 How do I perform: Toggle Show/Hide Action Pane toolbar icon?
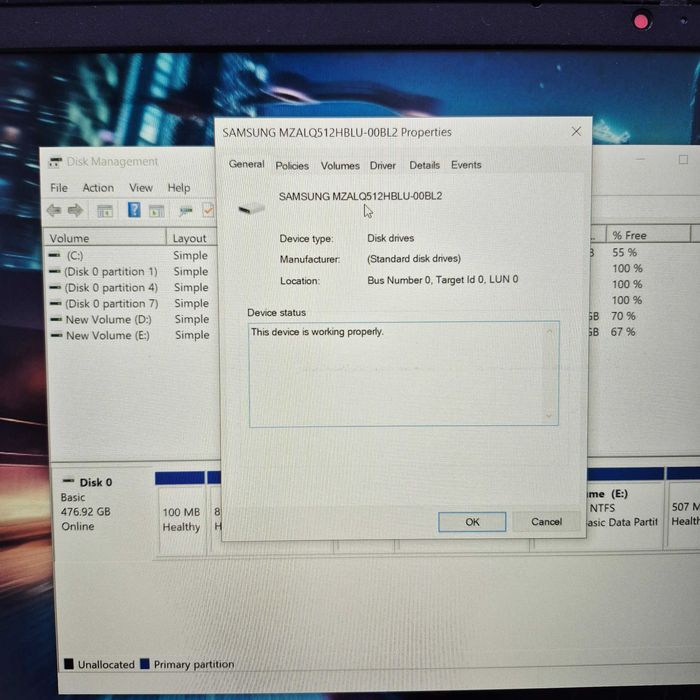[x=157, y=211]
